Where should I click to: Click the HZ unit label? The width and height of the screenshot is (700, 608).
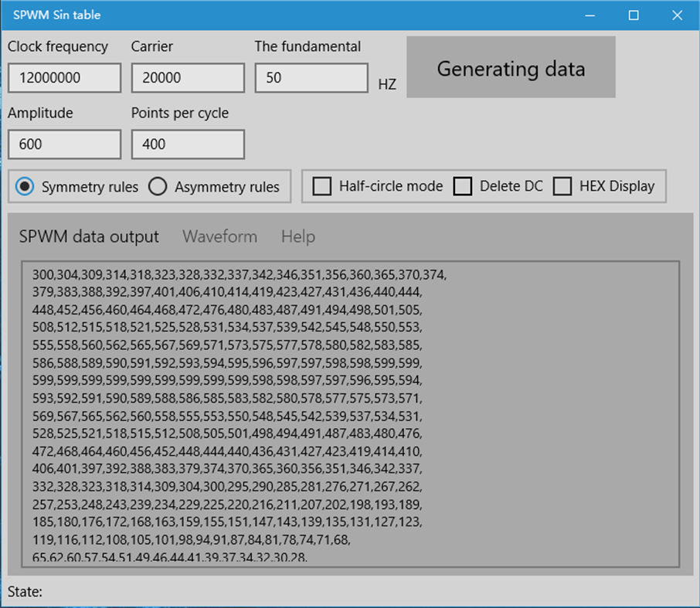(x=387, y=84)
